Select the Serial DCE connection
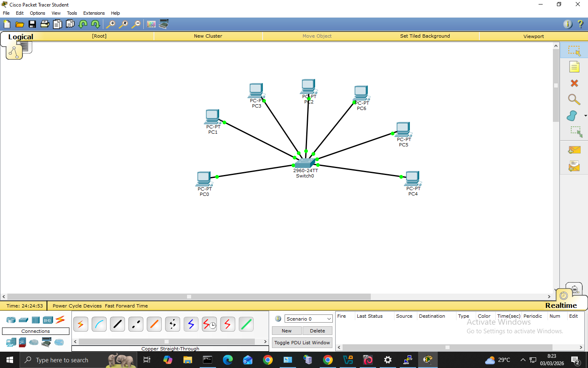Image resolution: width=588 pixels, height=368 pixels. [209, 324]
